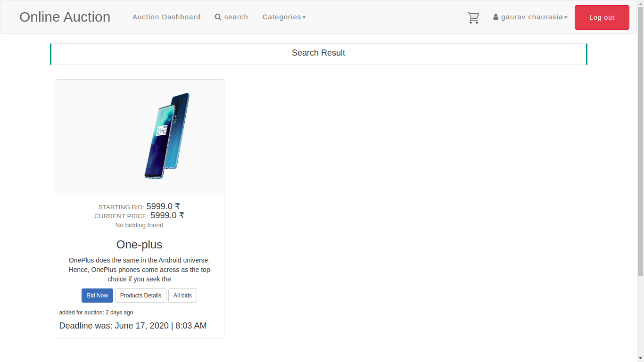Click the current price 5999.0 ₹

167,215
